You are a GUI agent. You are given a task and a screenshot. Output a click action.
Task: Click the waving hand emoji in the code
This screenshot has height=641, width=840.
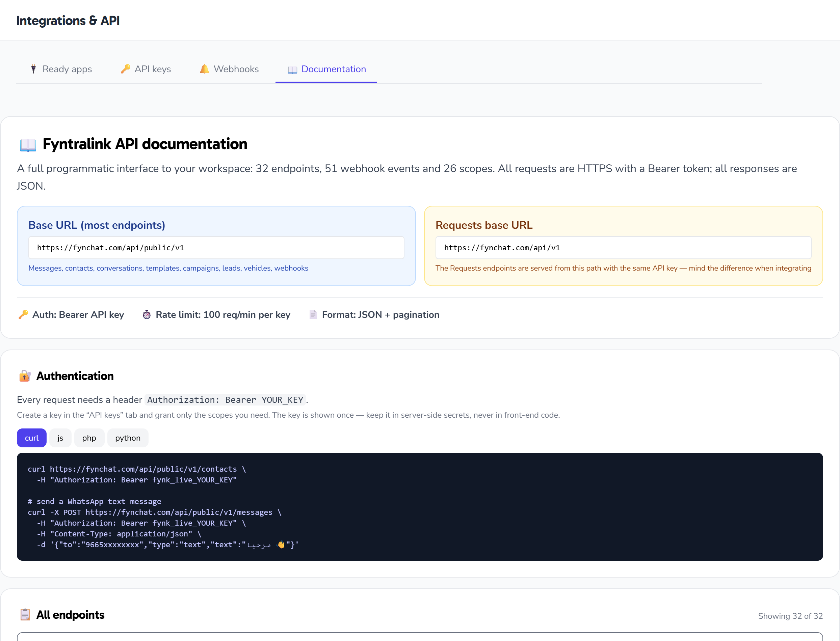(x=281, y=545)
